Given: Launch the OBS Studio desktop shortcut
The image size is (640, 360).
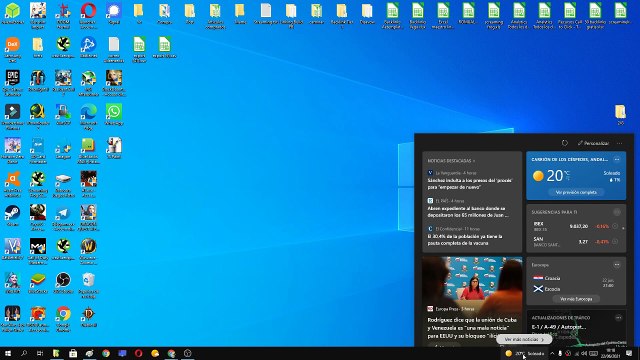Looking at the screenshot, I should point(63,283).
